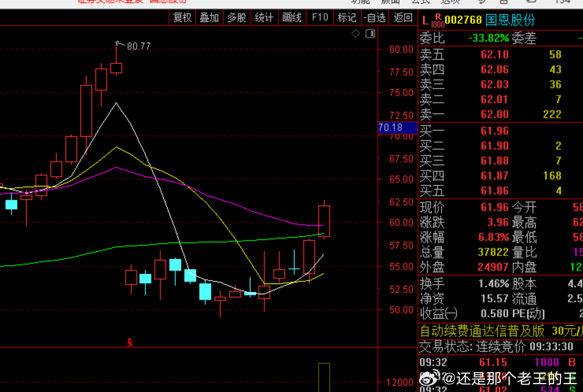Click the 复权 toolbar button
Screen dimensions: 583x392
tap(182, 17)
